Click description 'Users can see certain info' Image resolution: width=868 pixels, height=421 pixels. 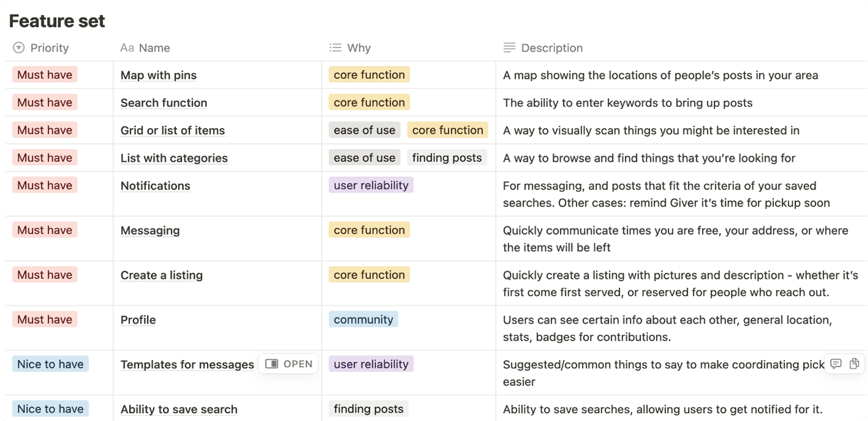pos(668,328)
